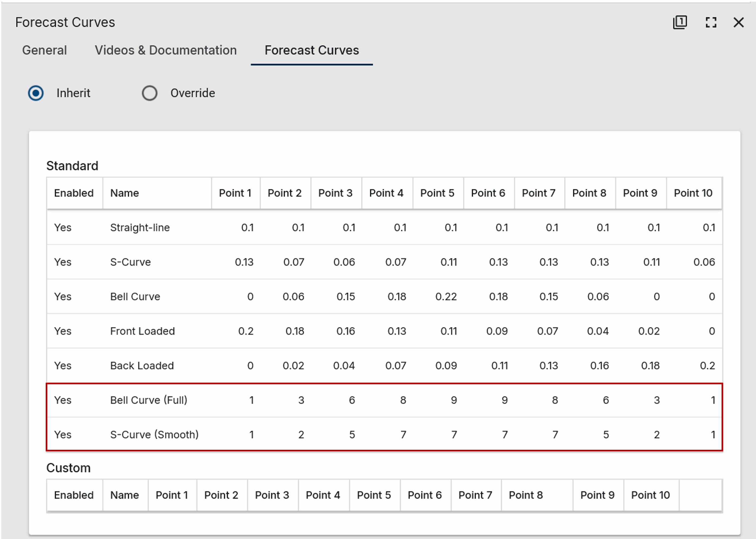The image size is (756, 539).
Task: Click the pop-out window icon
Action: pyautogui.click(x=680, y=22)
